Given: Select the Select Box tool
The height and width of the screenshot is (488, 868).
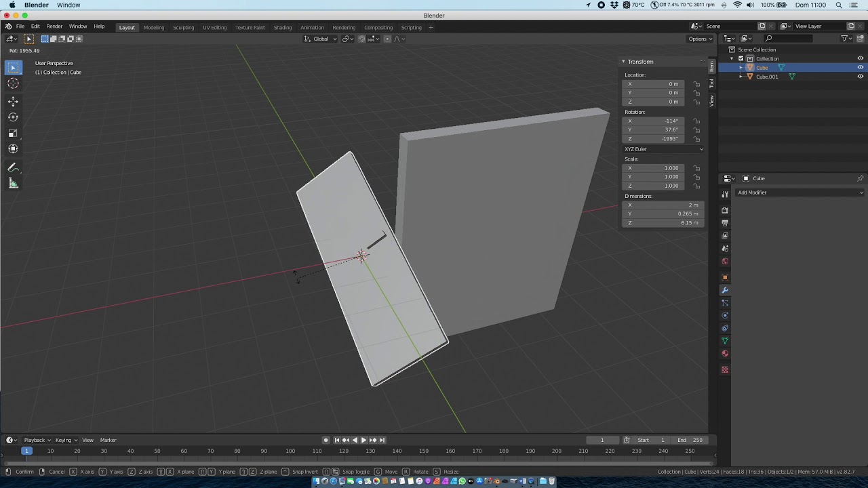Looking at the screenshot, I should point(13,68).
